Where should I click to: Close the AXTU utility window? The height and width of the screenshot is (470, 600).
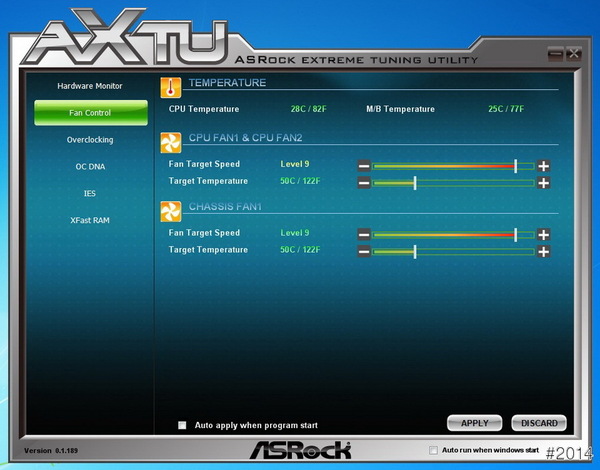(574, 54)
